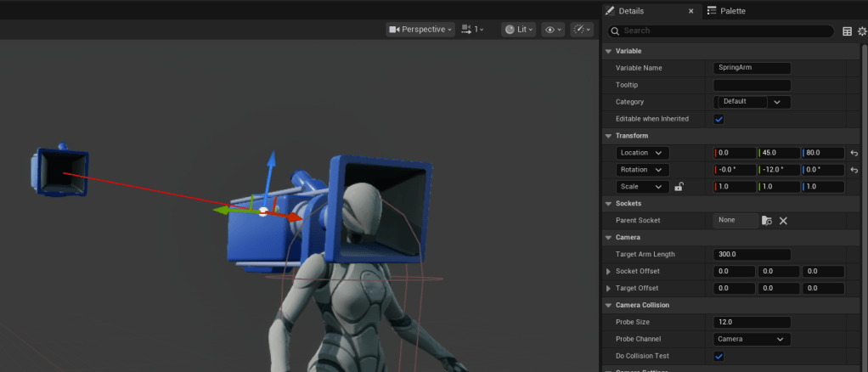The height and width of the screenshot is (372, 868).
Task: Reset Rotation to default value
Action: [854, 170]
